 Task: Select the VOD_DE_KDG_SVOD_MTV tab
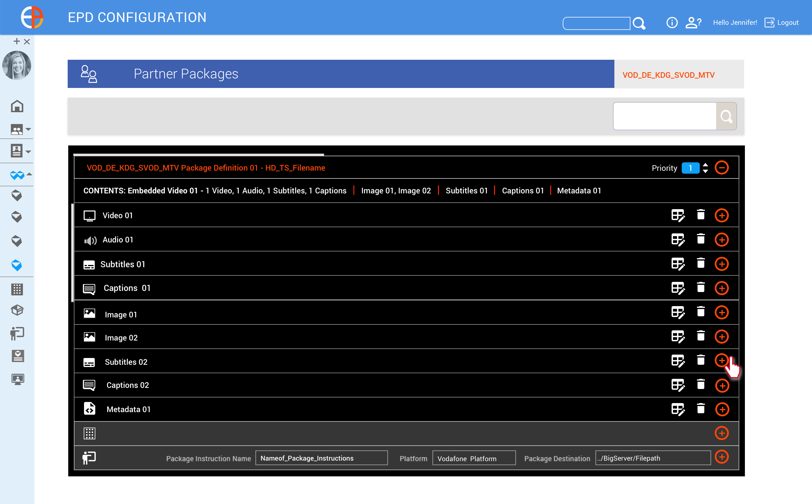point(679,74)
